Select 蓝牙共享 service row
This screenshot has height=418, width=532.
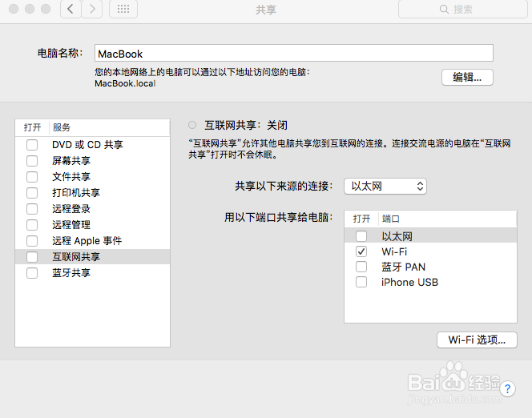[x=92, y=273]
